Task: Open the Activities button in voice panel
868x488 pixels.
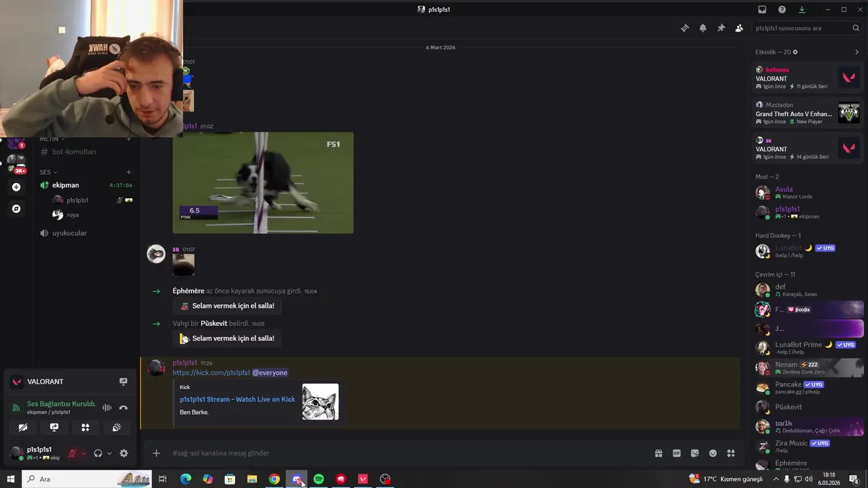Action: (x=85, y=428)
